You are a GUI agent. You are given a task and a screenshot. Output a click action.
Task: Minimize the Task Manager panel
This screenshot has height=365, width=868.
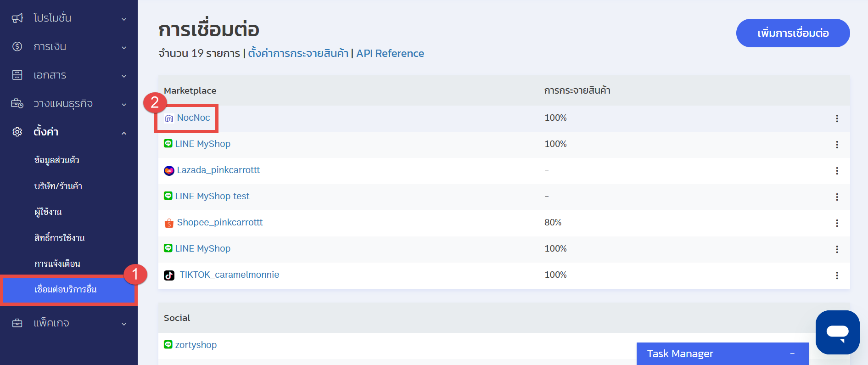(792, 354)
